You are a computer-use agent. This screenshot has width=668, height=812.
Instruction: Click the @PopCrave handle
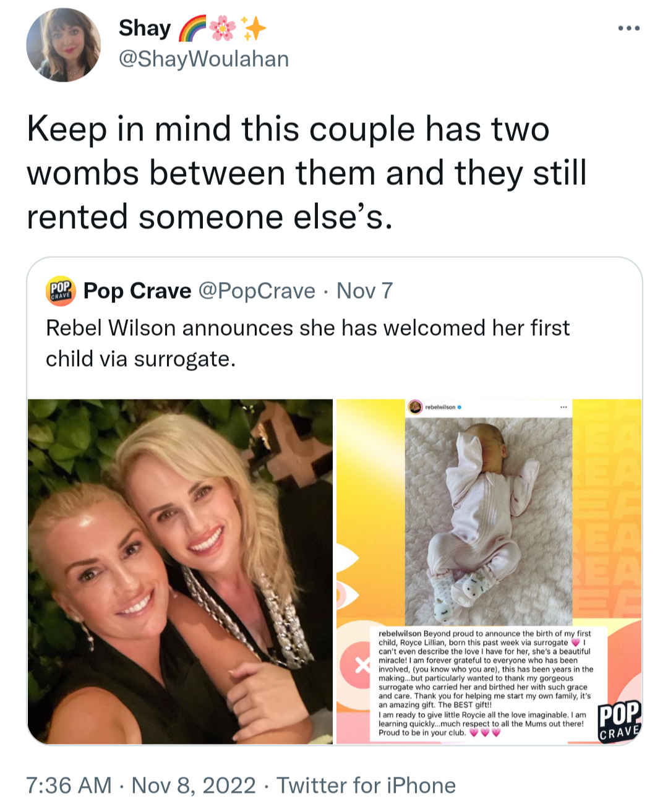click(x=257, y=291)
